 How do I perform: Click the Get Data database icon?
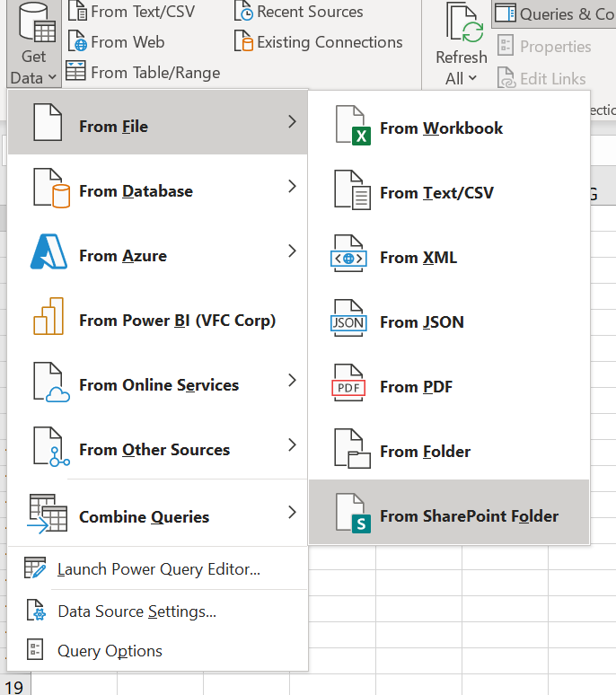pyautogui.click(x=37, y=22)
